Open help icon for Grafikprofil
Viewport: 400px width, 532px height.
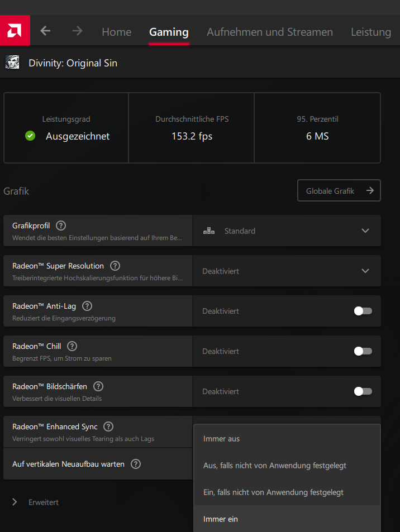pyautogui.click(x=61, y=226)
